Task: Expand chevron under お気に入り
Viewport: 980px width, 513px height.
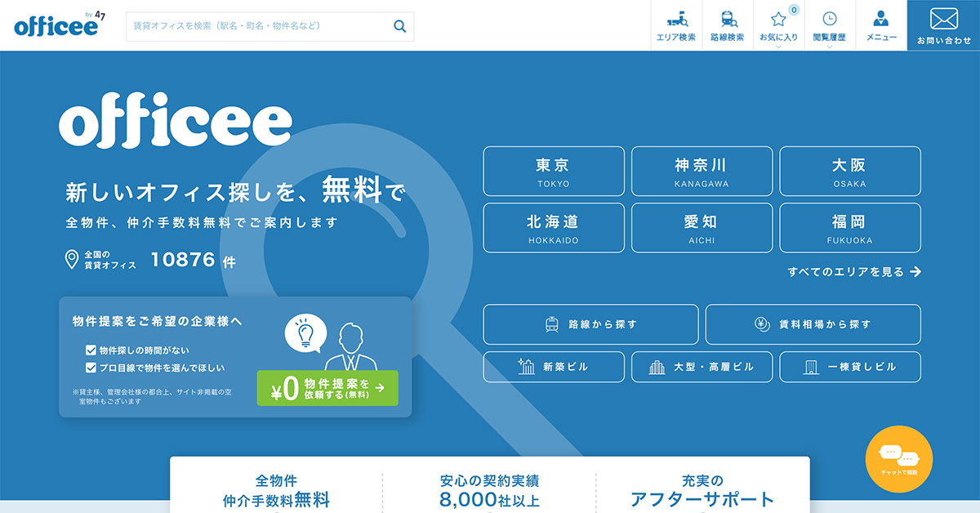Action: [x=778, y=47]
